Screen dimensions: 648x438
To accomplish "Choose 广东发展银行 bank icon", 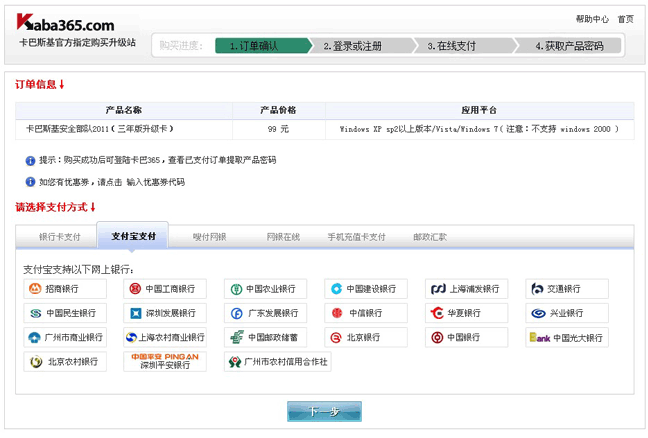I will (x=265, y=313).
